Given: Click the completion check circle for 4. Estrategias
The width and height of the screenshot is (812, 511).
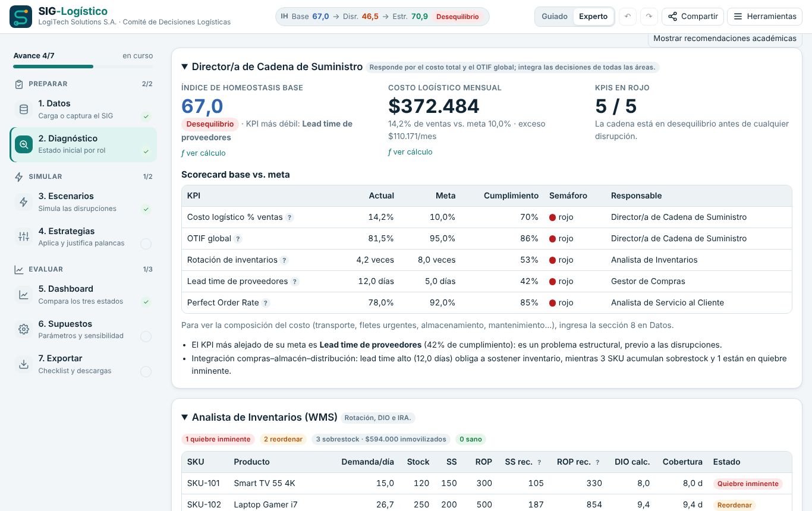Looking at the screenshot, I should point(146,244).
